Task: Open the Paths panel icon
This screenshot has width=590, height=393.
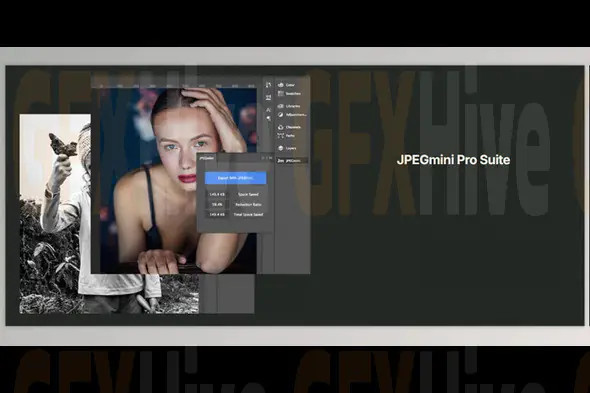Action: [x=280, y=136]
